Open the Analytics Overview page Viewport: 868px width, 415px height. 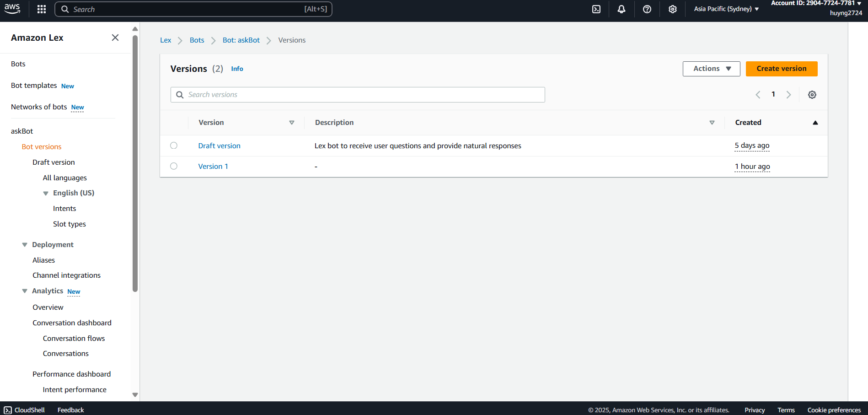(x=48, y=307)
